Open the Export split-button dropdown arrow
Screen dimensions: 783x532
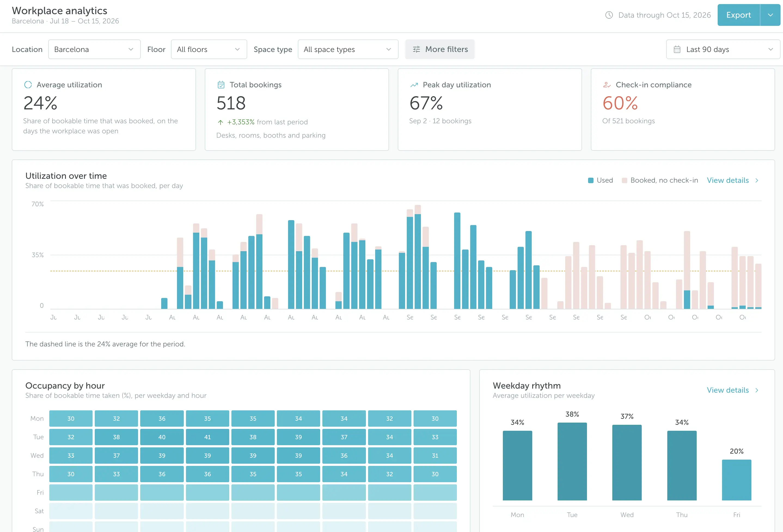(x=770, y=15)
